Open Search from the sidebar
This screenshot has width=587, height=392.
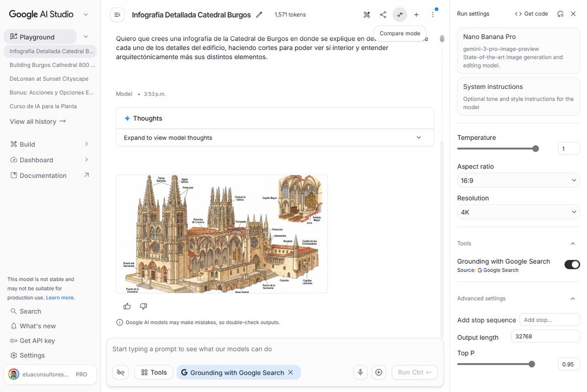[x=26, y=311]
